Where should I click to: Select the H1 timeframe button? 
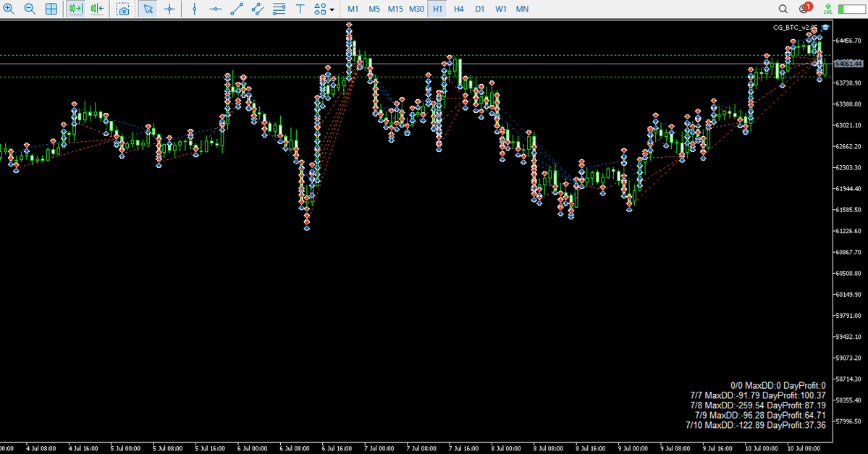(x=437, y=9)
